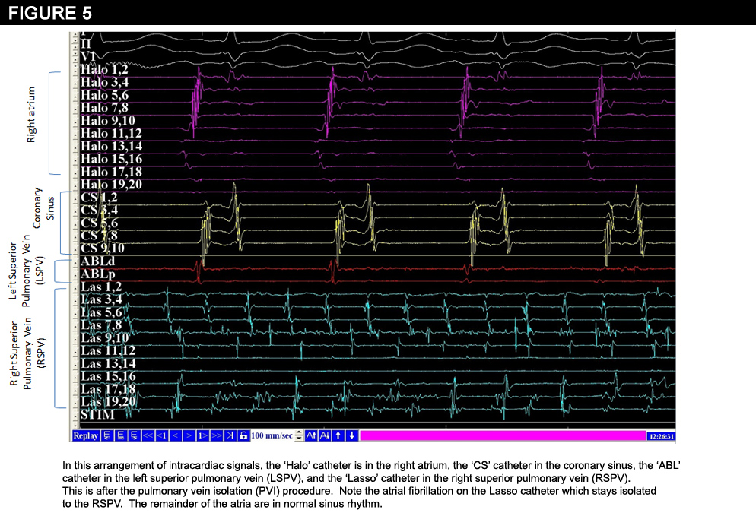Select the Halo 1,2 channel label
The image size is (756, 532).
tap(105, 69)
